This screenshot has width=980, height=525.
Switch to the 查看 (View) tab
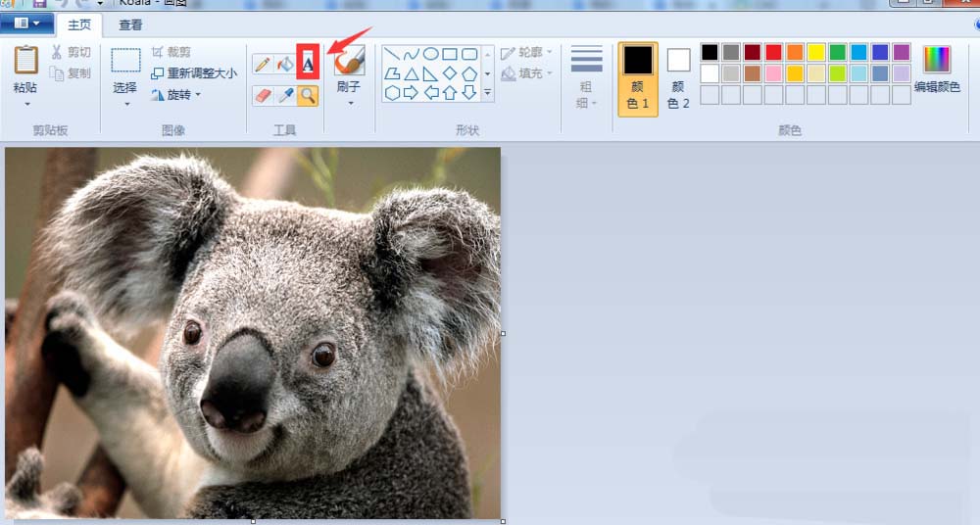click(130, 24)
